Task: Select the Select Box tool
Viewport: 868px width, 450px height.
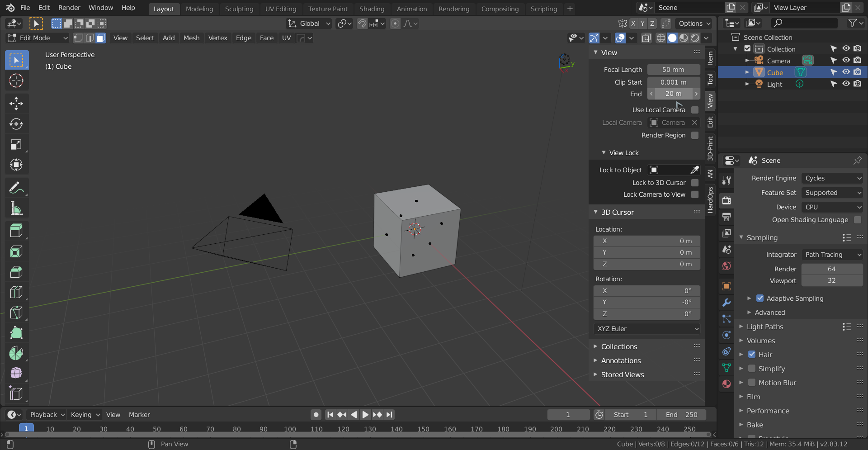Action: pyautogui.click(x=16, y=60)
